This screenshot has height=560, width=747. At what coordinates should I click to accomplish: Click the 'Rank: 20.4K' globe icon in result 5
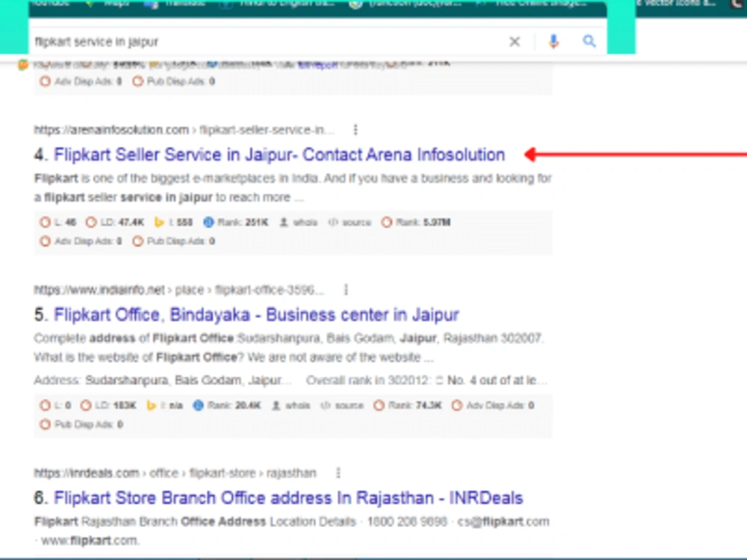click(x=198, y=405)
